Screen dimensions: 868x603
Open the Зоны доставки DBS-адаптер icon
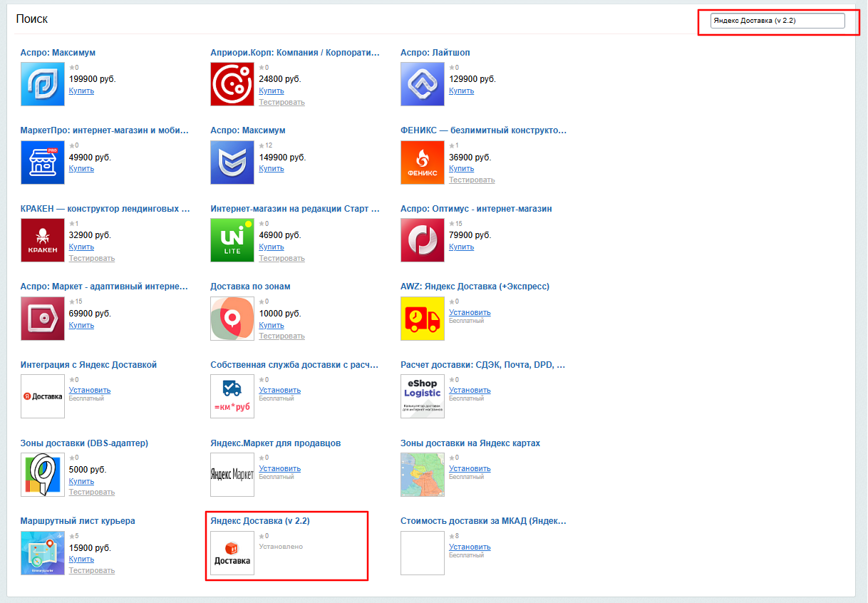(43, 475)
